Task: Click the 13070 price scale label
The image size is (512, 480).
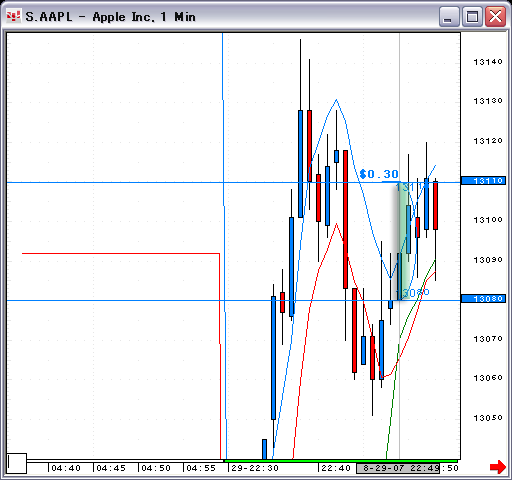Action: 488,339
